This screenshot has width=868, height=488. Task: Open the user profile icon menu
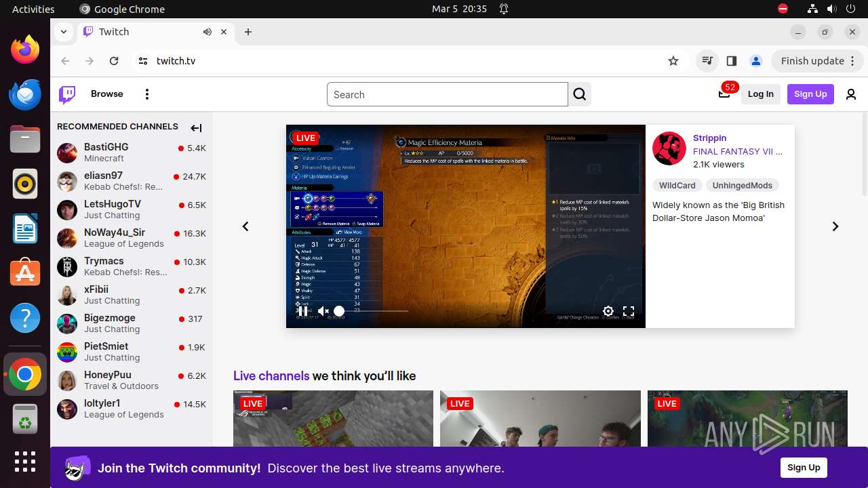click(x=851, y=94)
